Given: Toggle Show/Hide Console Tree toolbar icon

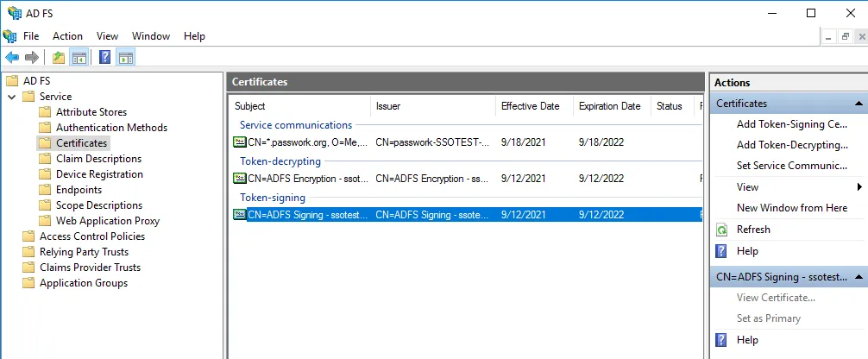Looking at the screenshot, I should click(x=79, y=58).
